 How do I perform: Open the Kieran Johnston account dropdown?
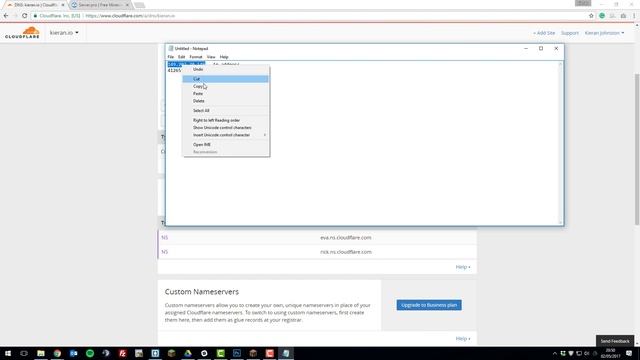coord(604,33)
